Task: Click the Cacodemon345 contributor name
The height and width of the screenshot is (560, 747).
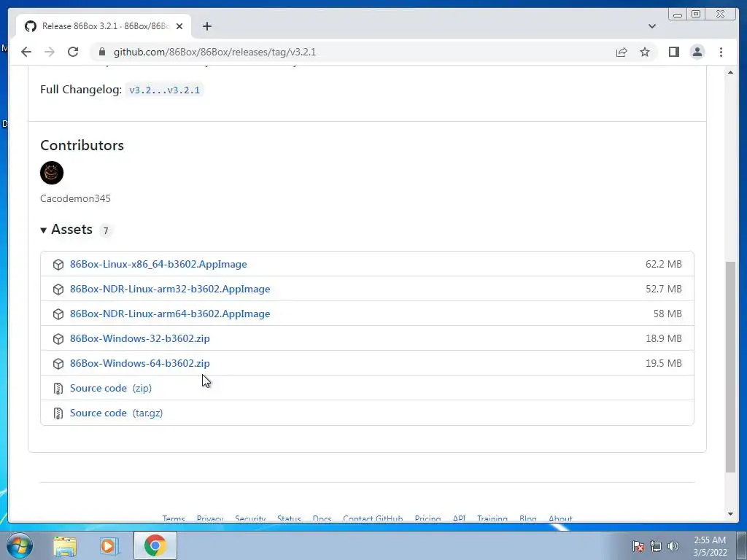Action: 75,198
